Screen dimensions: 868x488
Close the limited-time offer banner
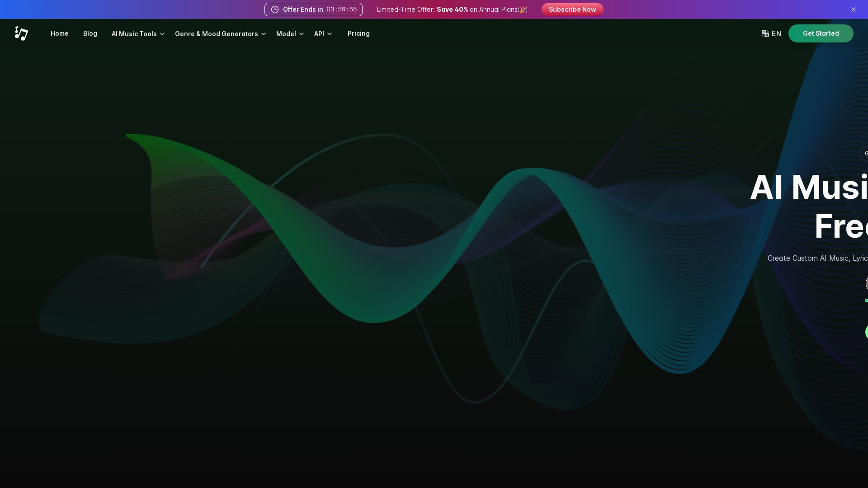point(854,9)
